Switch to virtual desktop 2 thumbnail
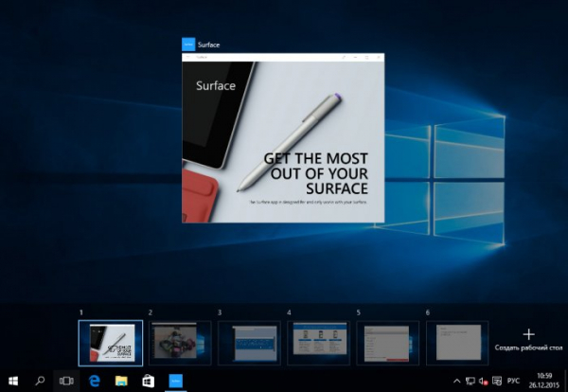The width and height of the screenshot is (568, 392). 180,343
